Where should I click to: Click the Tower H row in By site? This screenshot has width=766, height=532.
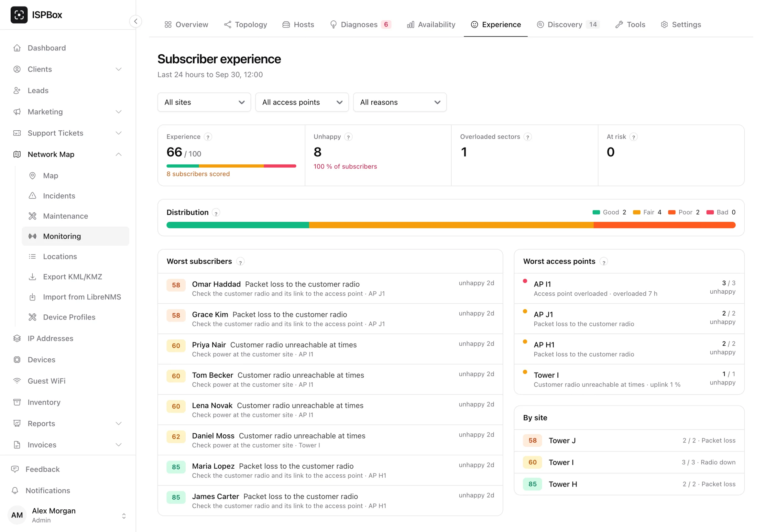tap(629, 484)
